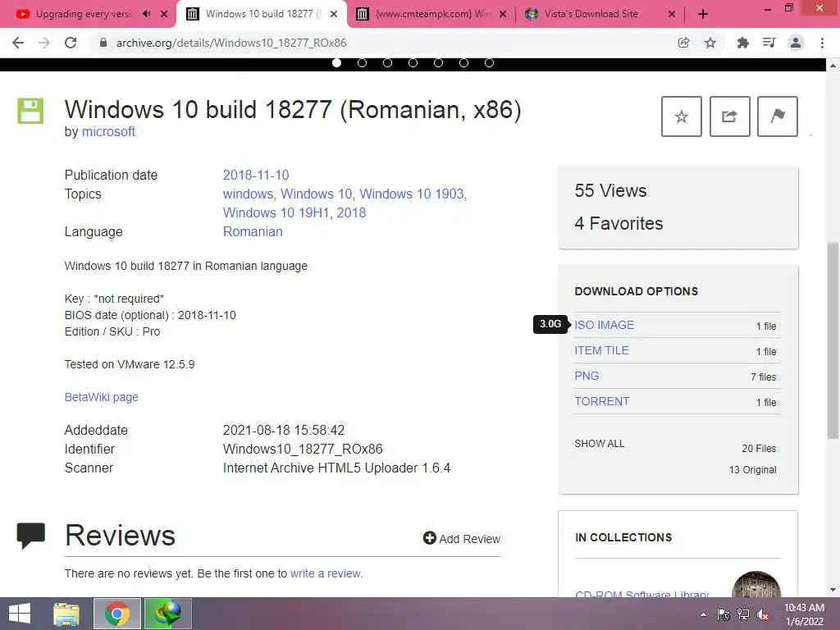
Task: Click the collection thumbnail image
Action: point(756,584)
